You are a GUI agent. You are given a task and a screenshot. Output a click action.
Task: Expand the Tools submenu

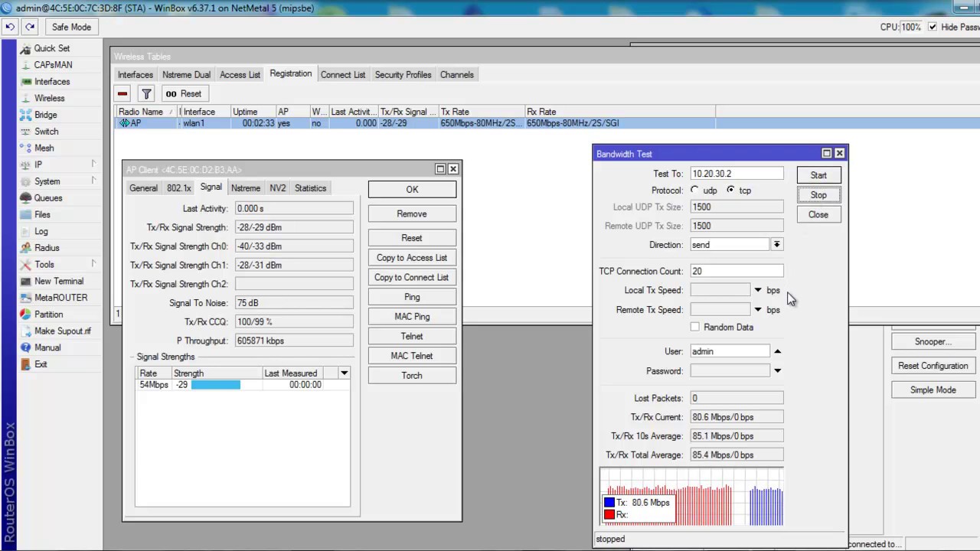tap(94, 264)
